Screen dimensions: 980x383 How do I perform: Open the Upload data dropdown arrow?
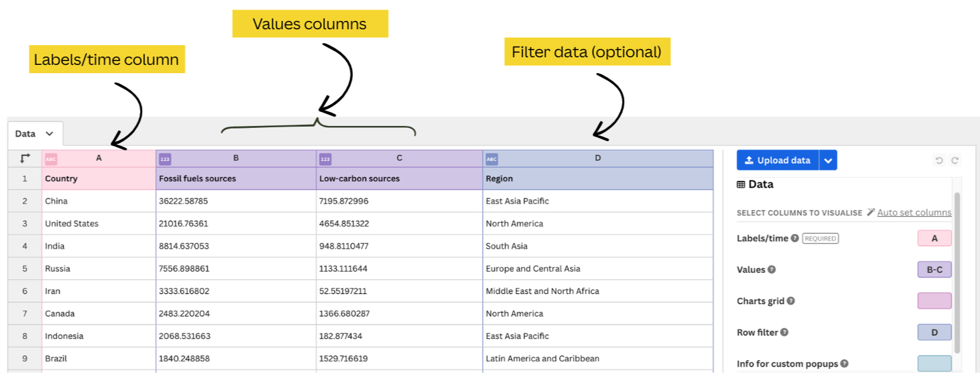click(828, 160)
